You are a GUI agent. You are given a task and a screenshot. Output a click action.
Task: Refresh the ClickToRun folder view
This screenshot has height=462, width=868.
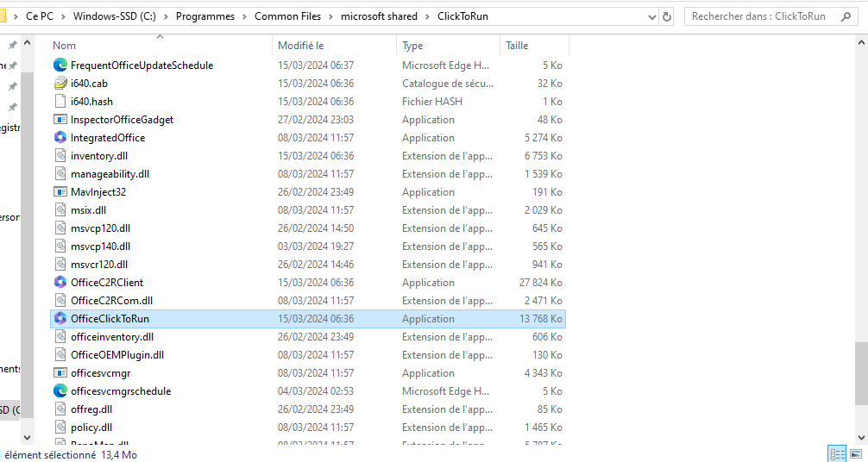click(667, 16)
